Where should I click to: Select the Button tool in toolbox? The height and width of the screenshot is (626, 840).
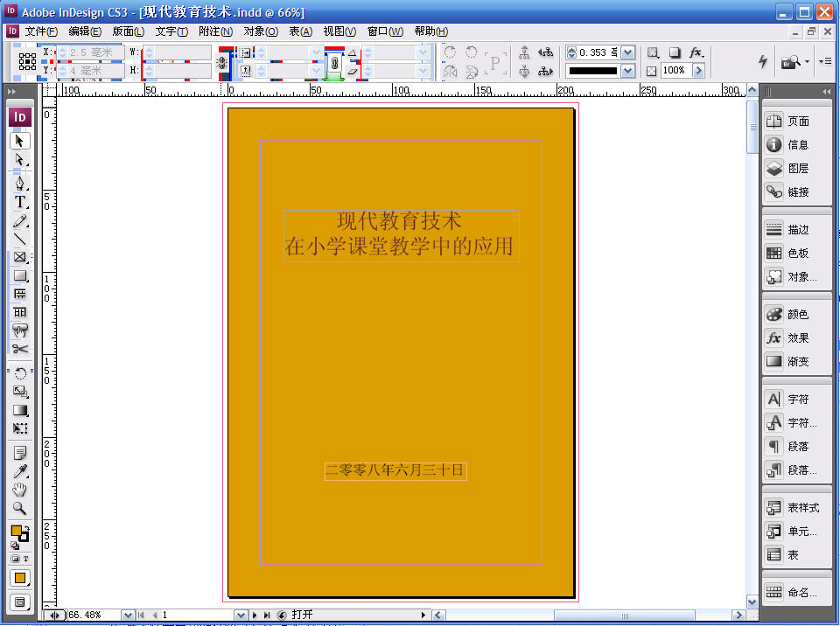(20, 331)
